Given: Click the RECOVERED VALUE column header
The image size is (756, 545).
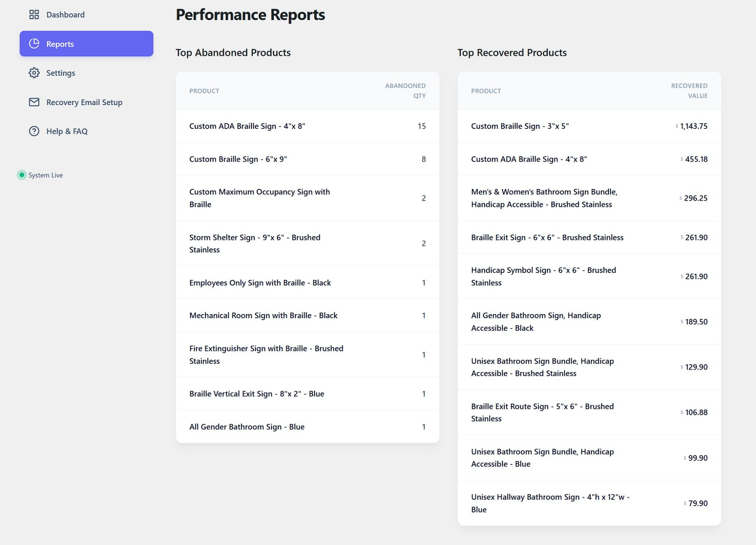Looking at the screenshot, I should pos(689,91).
